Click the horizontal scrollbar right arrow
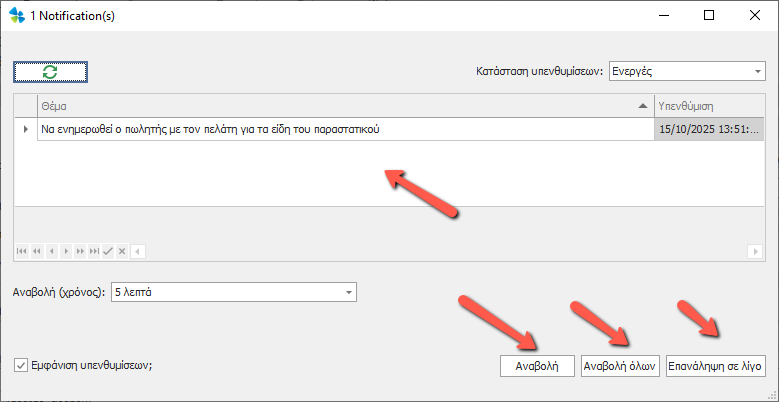Screen dimensions: 779x402 [757, 251]
